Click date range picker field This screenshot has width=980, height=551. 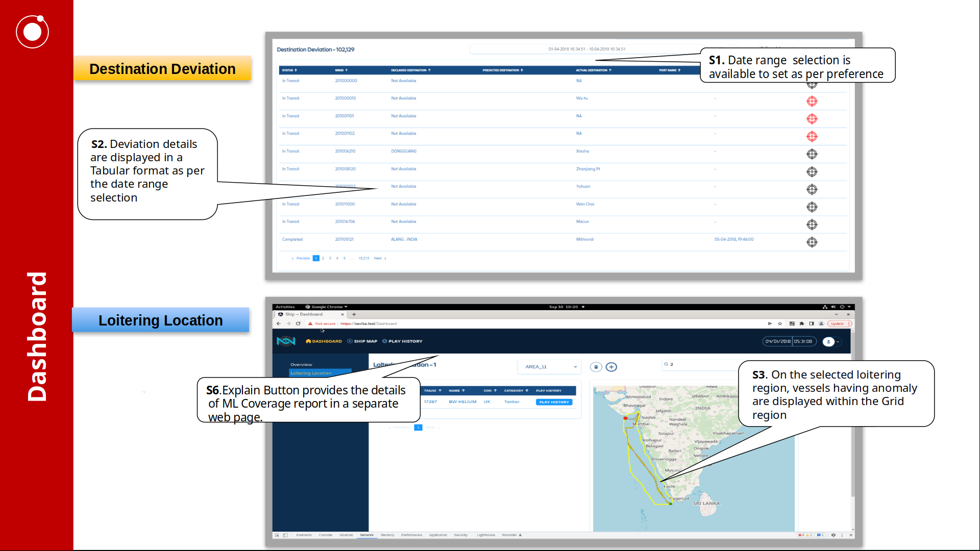[586, 49]
